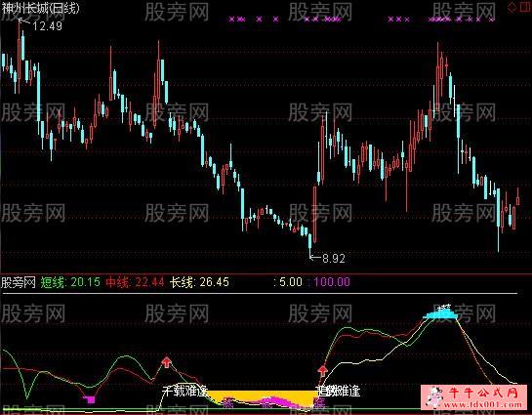Click the cow mascot icon in 牛牛公式网 logo
Viewport: 532px width, 415px height.
pyautogui.click(x=435, y=396)
